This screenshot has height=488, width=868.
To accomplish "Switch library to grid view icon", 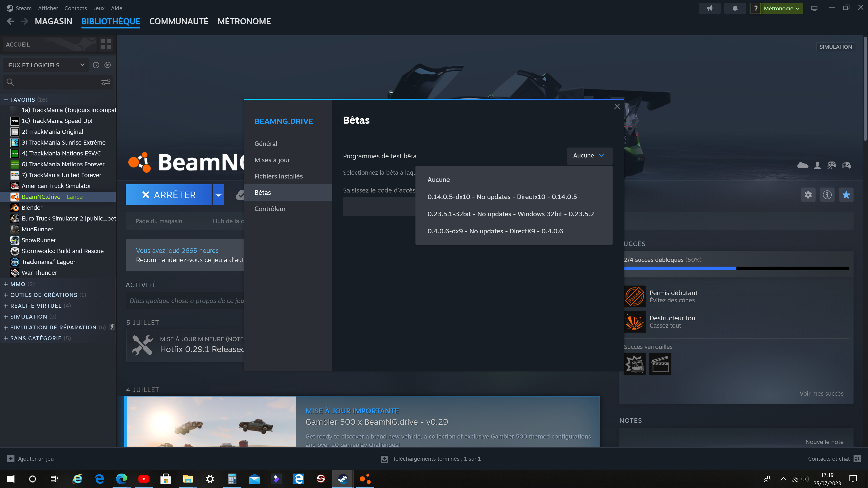I will point(106,44).
